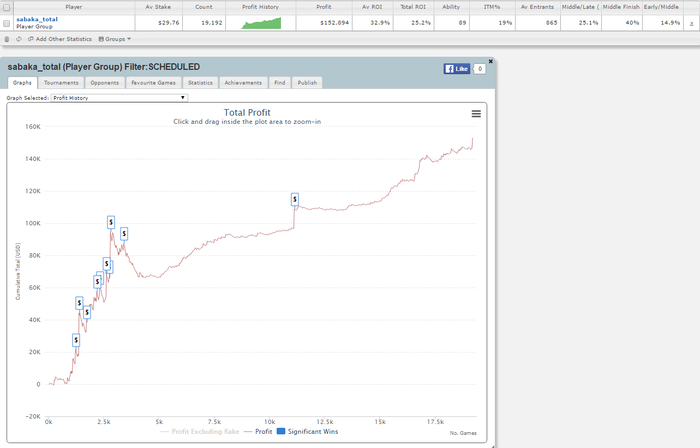Sort by the Total ROI column header

[x=413, y=7]
